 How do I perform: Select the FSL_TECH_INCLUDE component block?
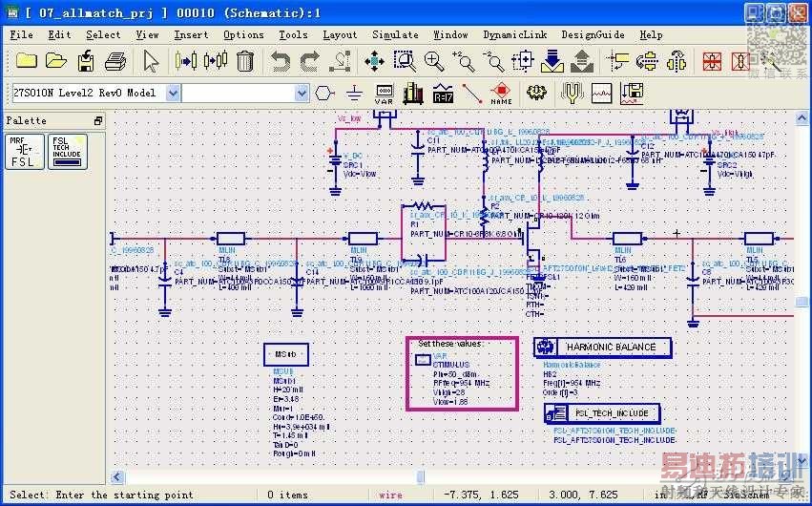[602, 413]
